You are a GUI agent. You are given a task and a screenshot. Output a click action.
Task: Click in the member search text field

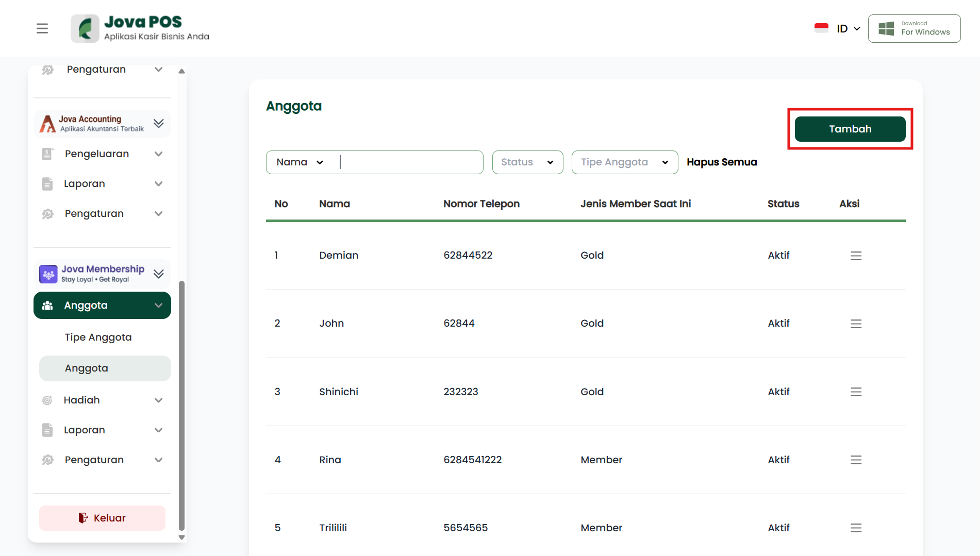click(x=410, y=162)
